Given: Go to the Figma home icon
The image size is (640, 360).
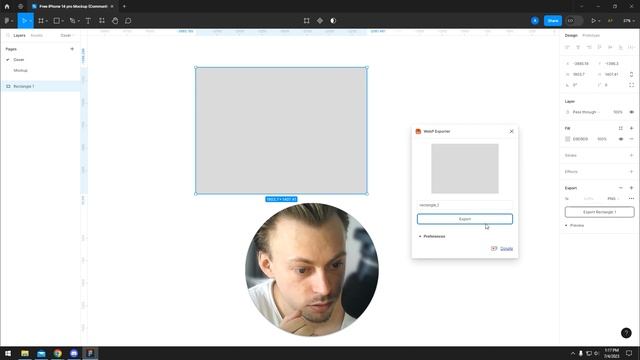Looking at the screenshot, I should pyautogui.click(x=7, y=6).
